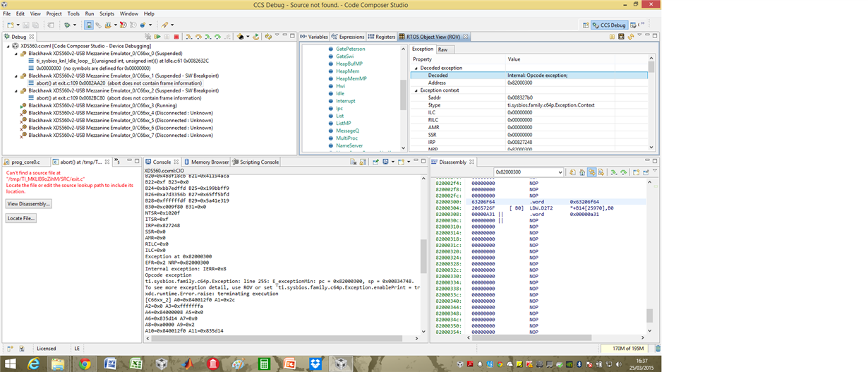Open the Scripts menu
This screenshot has height=372, width=868.
[107, 13]
